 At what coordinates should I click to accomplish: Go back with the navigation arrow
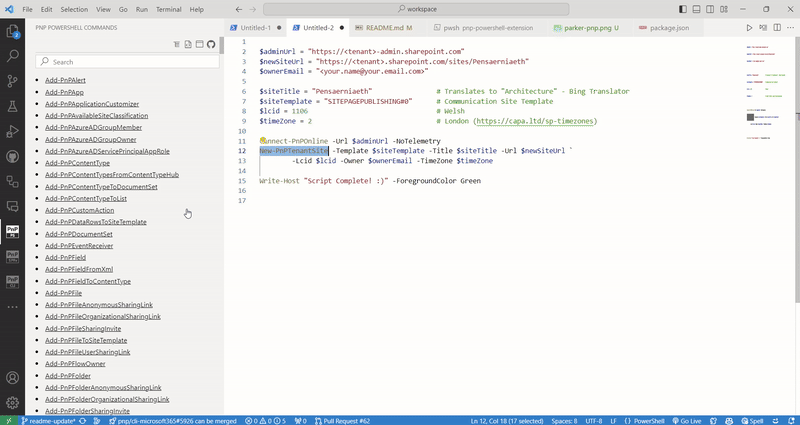click(239, 9)
